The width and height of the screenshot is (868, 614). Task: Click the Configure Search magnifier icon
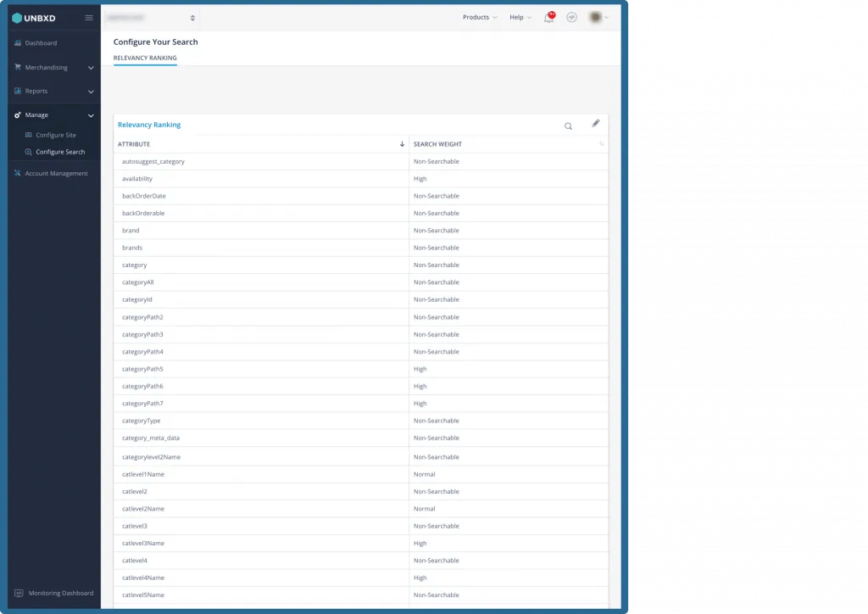(28, 152)
